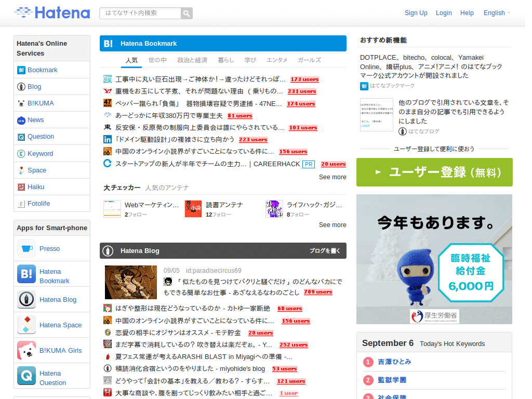The height and width of the screenshot is (399, 532).
Task: Click the Question icon in sidebar
Action: (x=21, y=137)
